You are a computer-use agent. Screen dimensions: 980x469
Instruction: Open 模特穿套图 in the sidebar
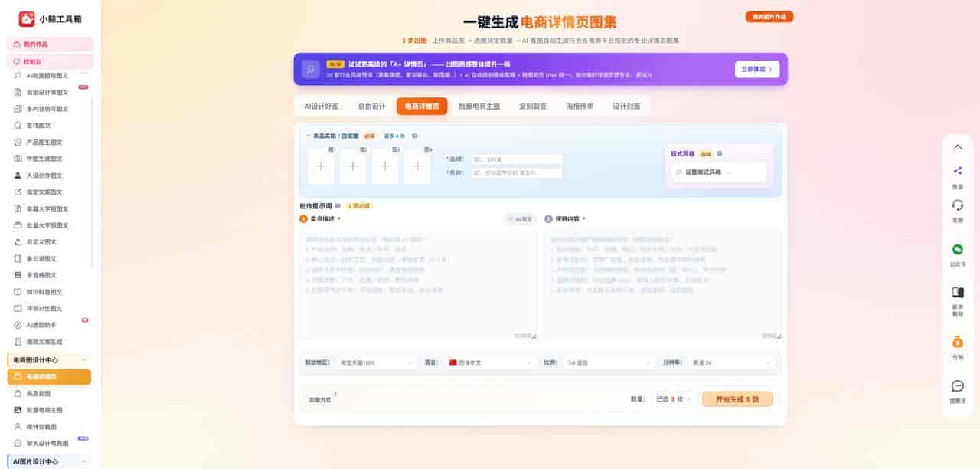pyautogui.click(x=49, y=427)
